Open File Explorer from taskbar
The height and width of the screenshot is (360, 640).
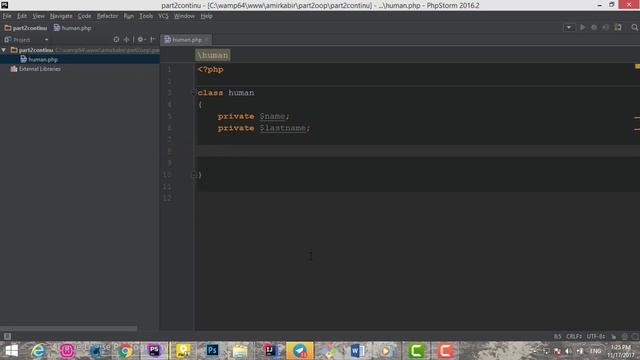(240, 351)
